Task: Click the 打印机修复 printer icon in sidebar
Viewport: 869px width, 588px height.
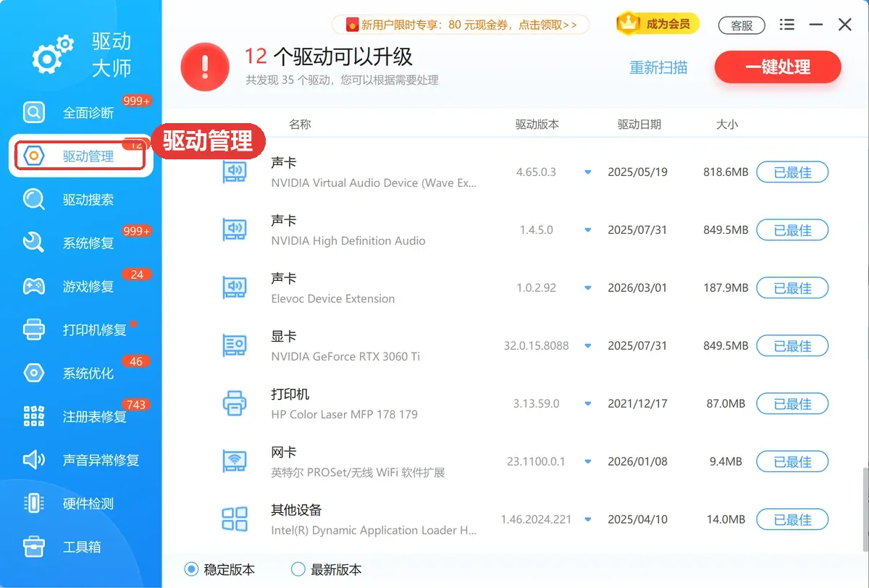Action: point(34,329)
